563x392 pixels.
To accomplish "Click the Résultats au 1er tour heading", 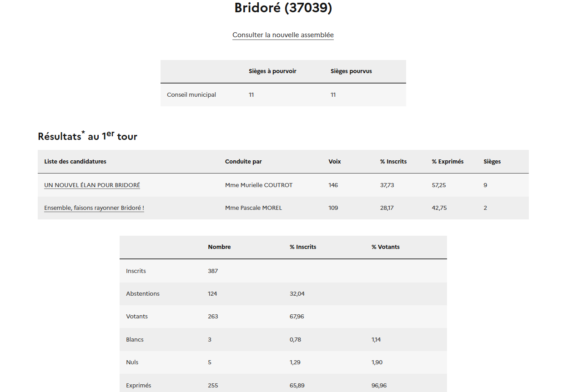I will pos(87,136).
